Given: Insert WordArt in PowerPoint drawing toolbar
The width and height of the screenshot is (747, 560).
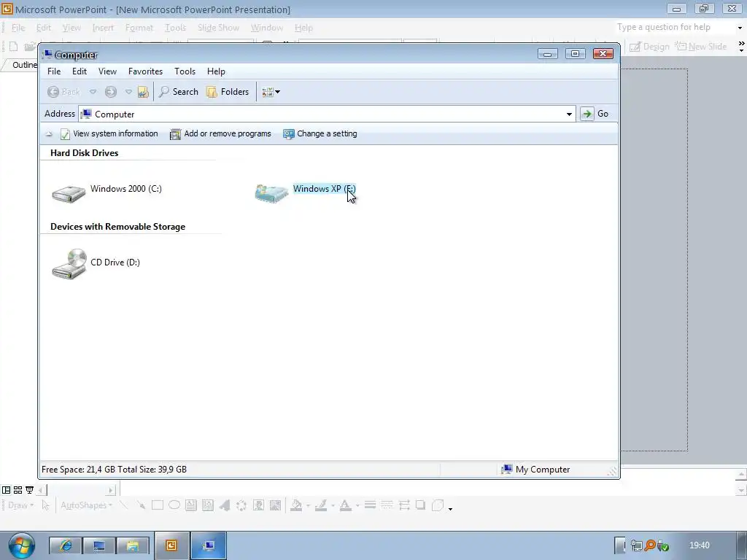Looking at the screenshot, I should (225, 505).
